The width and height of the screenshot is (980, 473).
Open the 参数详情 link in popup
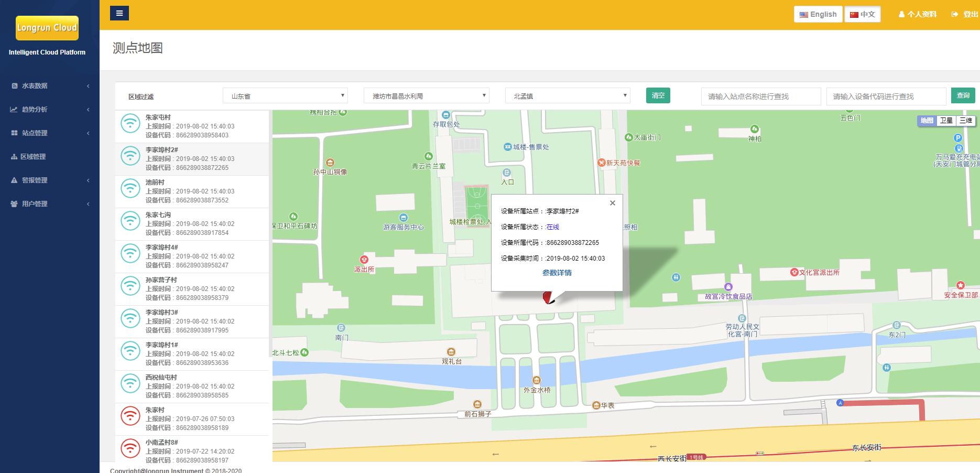coord(557,273)
